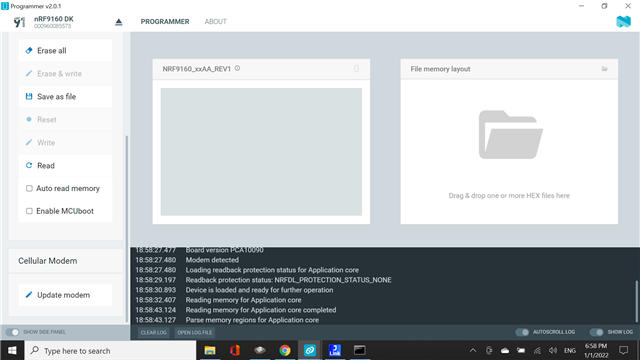The image size is (640, 360).
Task: Open the notification center
Action: [x=624, y=350]
